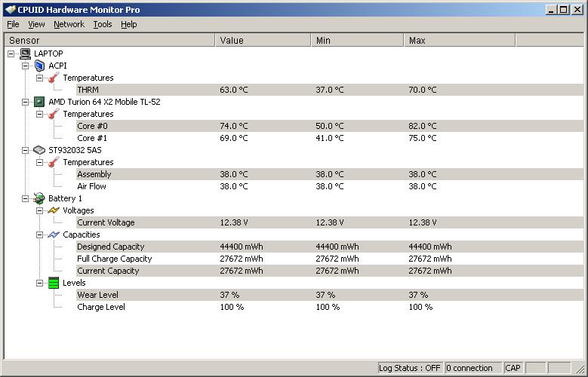This screenshot has width=588, height=377.
Task: Select the Core #1 row
Action: pyautogui.click(x=330, y=138)
